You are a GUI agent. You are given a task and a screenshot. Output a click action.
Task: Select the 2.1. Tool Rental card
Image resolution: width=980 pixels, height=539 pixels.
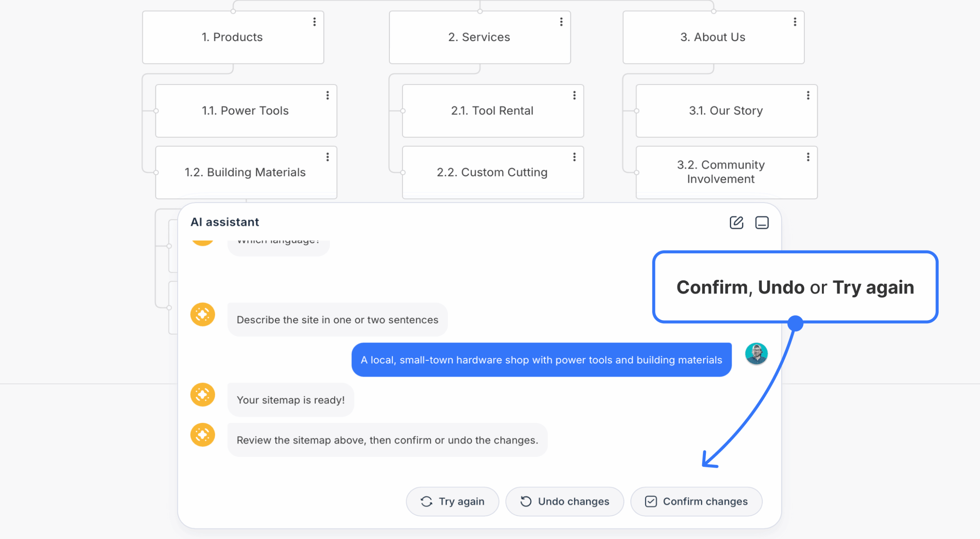[x=493, y=111]
